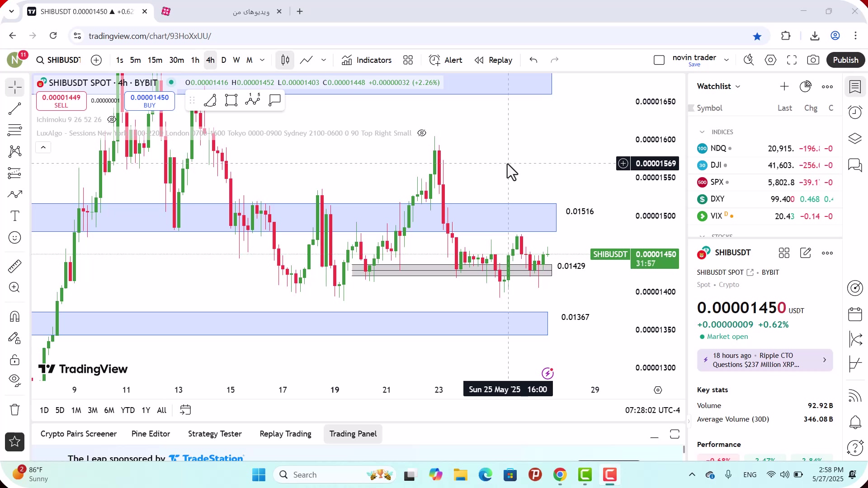Select NDQ in the watchlist

pyautogui.click(x=765, y=148)
